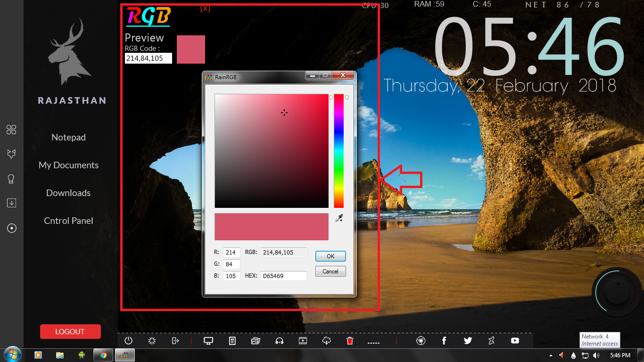
Task: Click the lightbulb icon in the left sidebar
Action: [11, 179]
